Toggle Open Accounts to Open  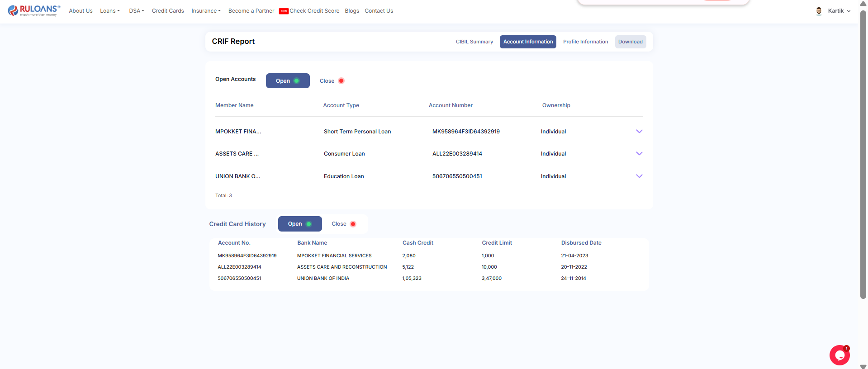pos(288,81)
